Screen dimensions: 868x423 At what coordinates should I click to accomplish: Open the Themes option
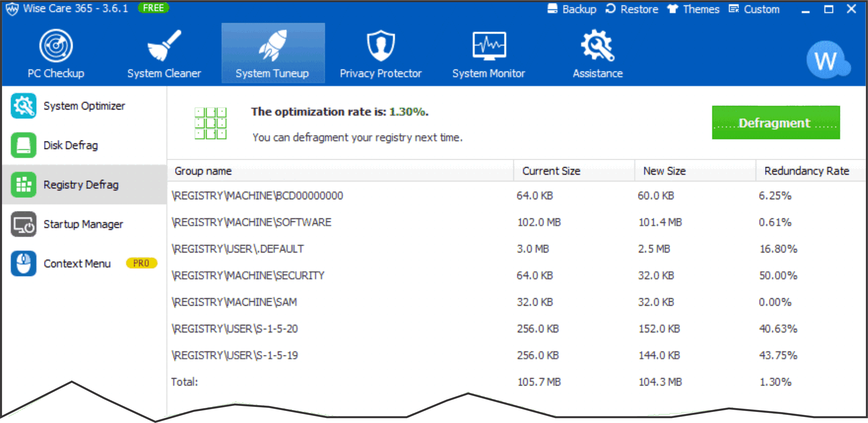click(693, 9)
